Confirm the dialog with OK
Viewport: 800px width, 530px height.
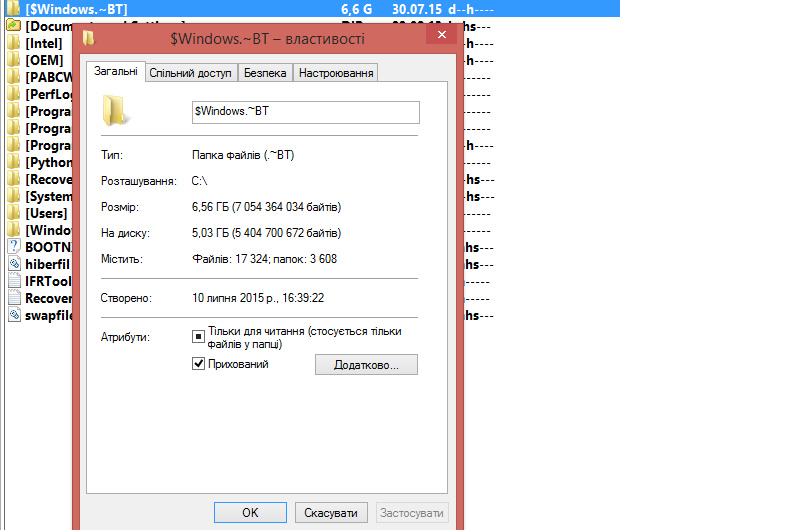[x=250, y=513]
